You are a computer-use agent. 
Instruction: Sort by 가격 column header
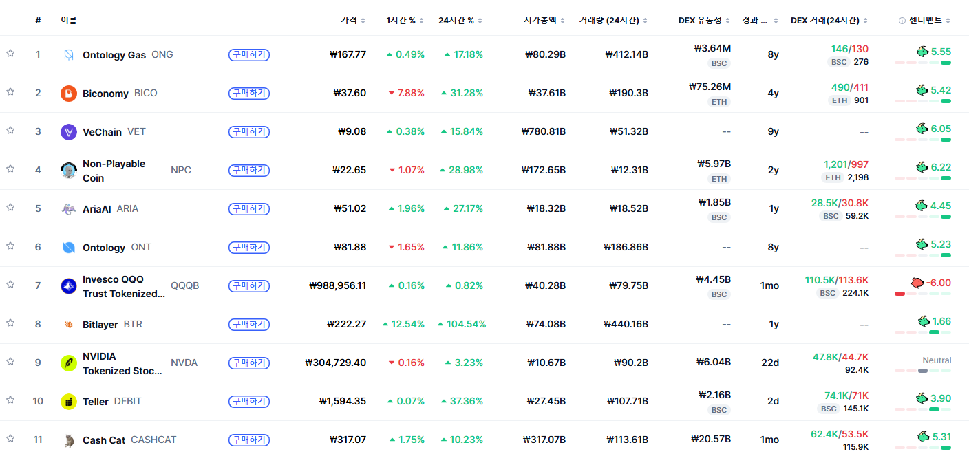click(353, 21)
